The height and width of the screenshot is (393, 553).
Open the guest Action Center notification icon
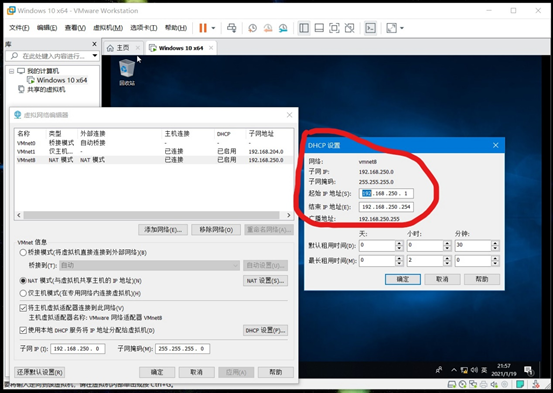point(528,370)
